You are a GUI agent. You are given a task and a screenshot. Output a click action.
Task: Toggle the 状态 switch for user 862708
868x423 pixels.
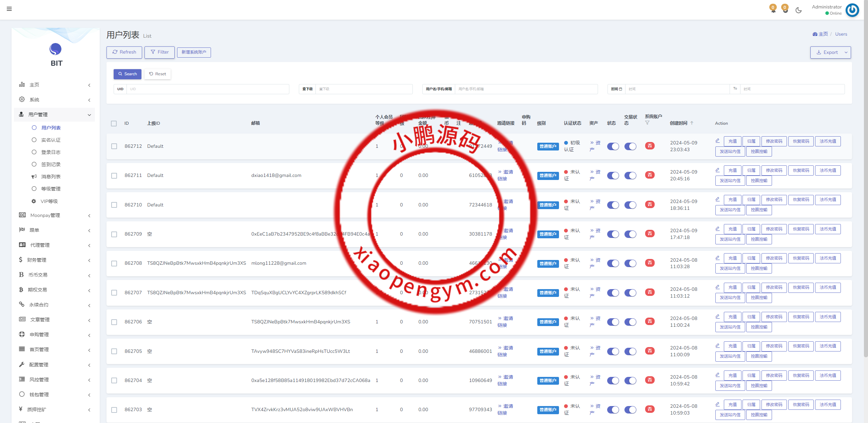[613, 263]
